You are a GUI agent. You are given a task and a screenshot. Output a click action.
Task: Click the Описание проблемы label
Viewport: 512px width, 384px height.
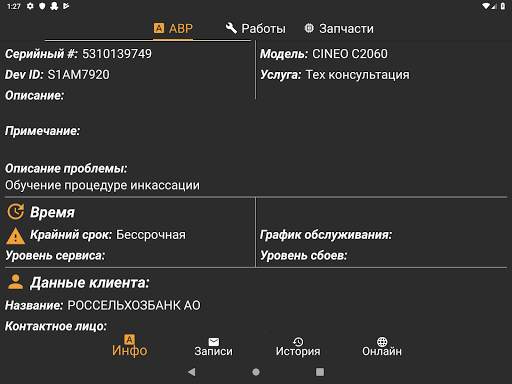(x=66, y=168)
